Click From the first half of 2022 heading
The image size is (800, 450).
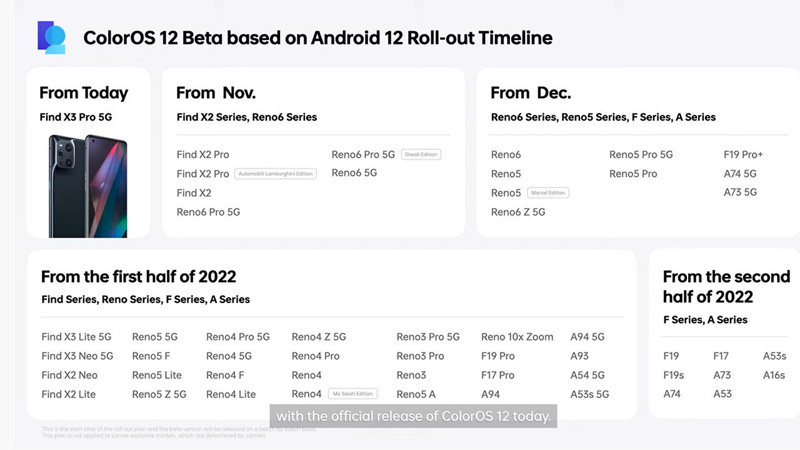click(x=139, y=277)
